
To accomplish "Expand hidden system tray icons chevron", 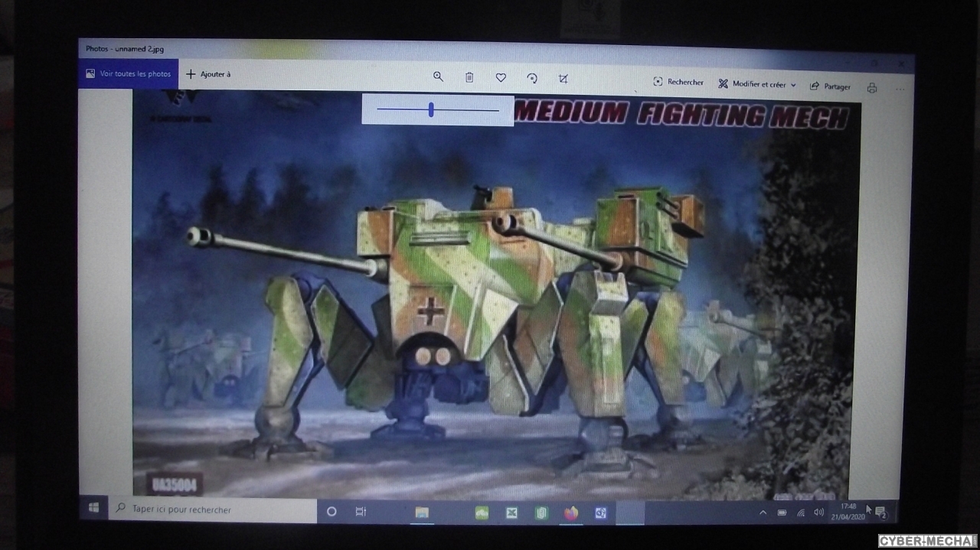I will point(763,512).
